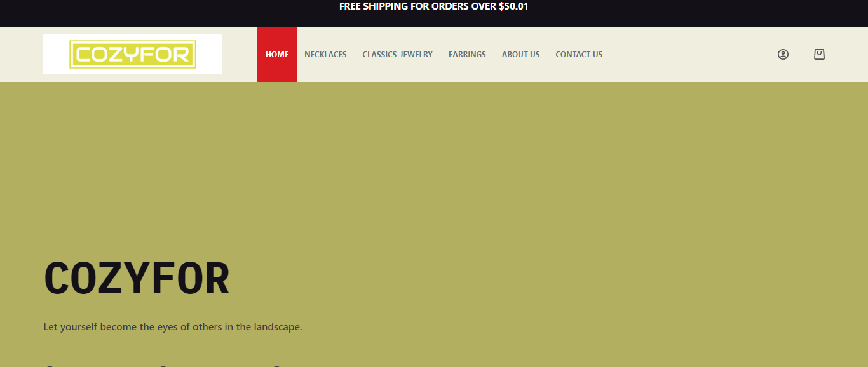Click the tagline about becoming the eyes
This screenshot has height=367, width=868.
click(173, 327)
